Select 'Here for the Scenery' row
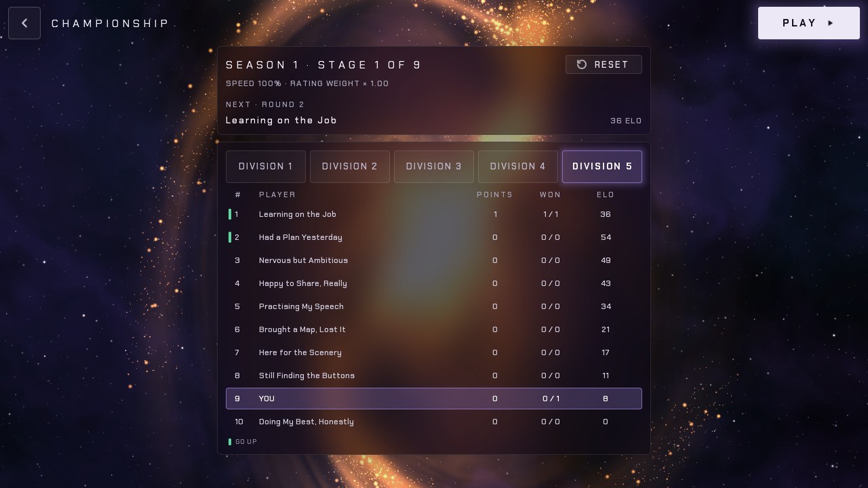 click(x=434, y=352)
